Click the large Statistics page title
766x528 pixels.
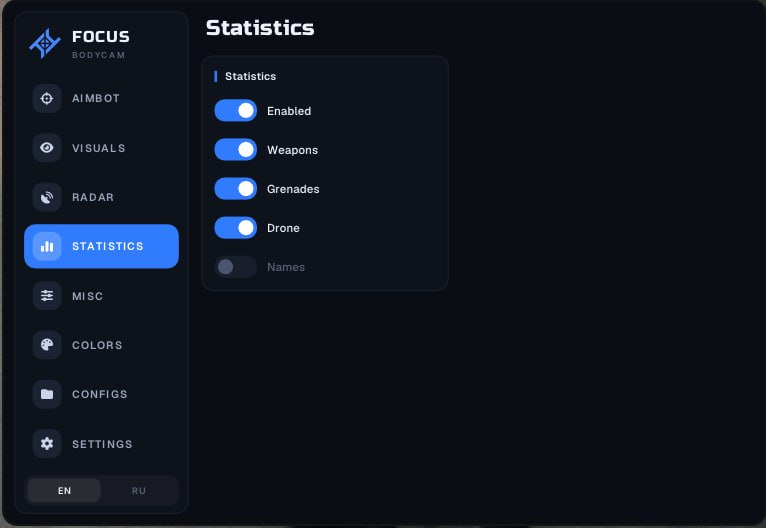(x=260, y=28)
